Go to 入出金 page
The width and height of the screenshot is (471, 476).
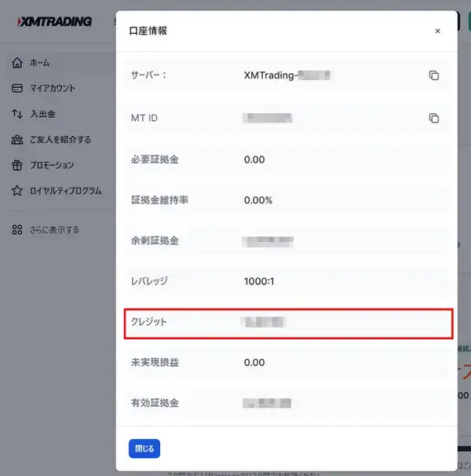click(x=42, y=114)
